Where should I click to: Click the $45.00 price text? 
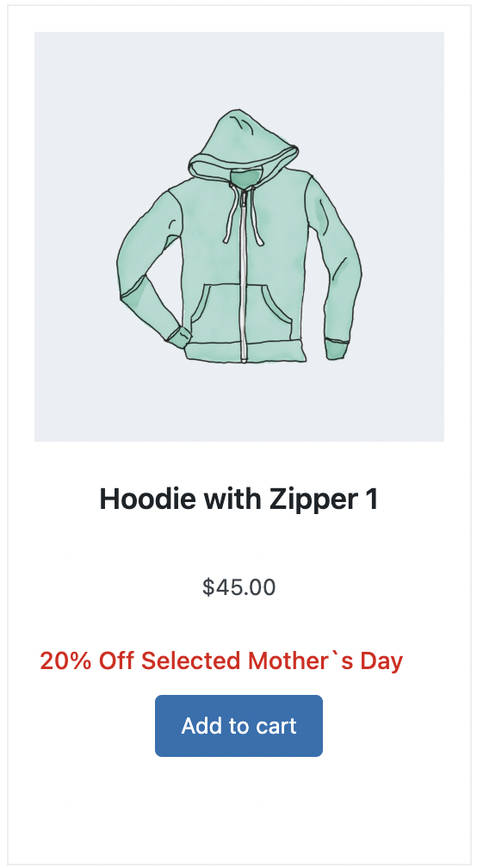click(x=238, y=587)
